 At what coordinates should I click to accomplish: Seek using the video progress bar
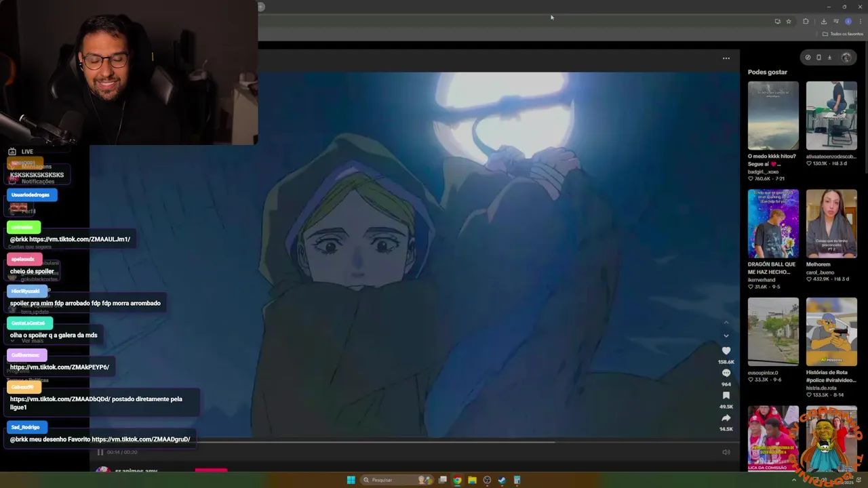point(414,442)
